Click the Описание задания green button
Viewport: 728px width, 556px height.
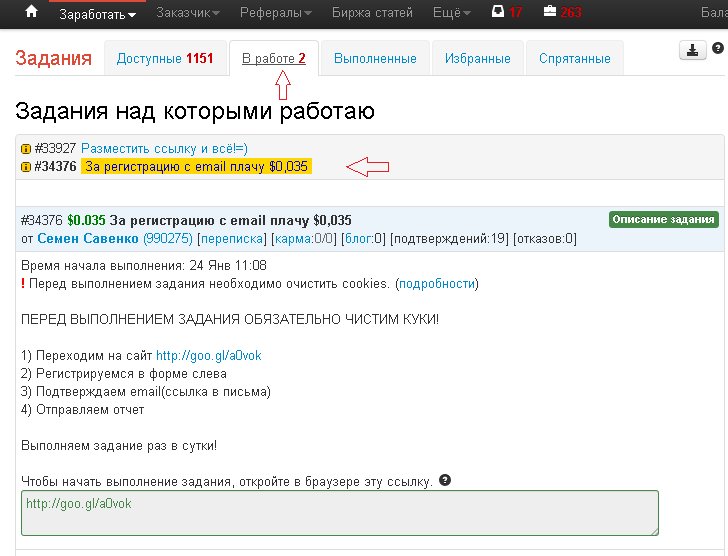tap(663, 220)
